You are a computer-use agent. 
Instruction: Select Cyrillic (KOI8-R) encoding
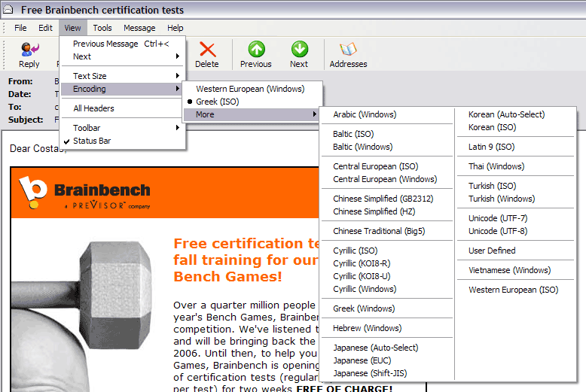point(387,263)
